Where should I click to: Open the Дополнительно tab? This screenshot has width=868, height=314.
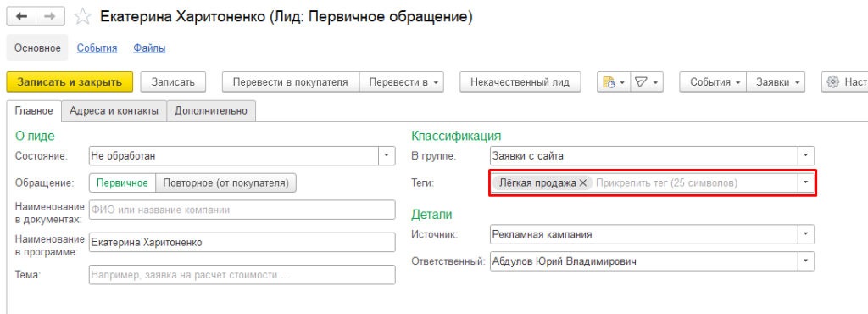[211, 111]
